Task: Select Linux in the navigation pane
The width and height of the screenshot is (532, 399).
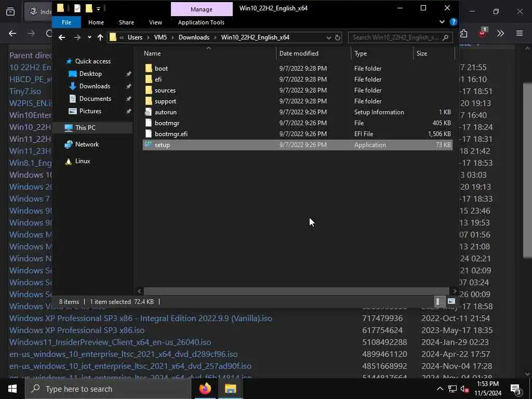Action: click(x=83, y=161)
